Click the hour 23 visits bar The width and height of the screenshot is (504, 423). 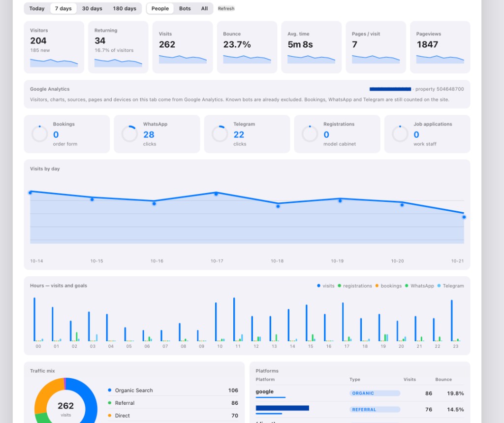point(452,321)
